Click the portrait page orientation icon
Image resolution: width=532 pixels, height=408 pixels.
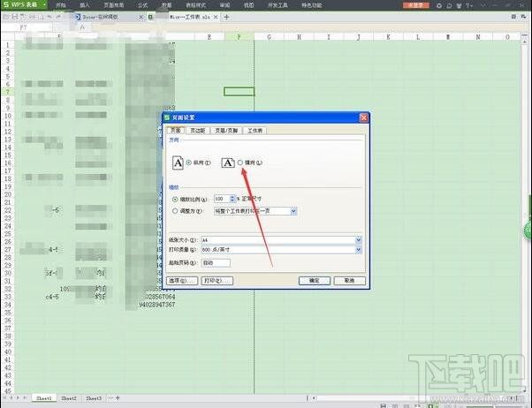177,162
